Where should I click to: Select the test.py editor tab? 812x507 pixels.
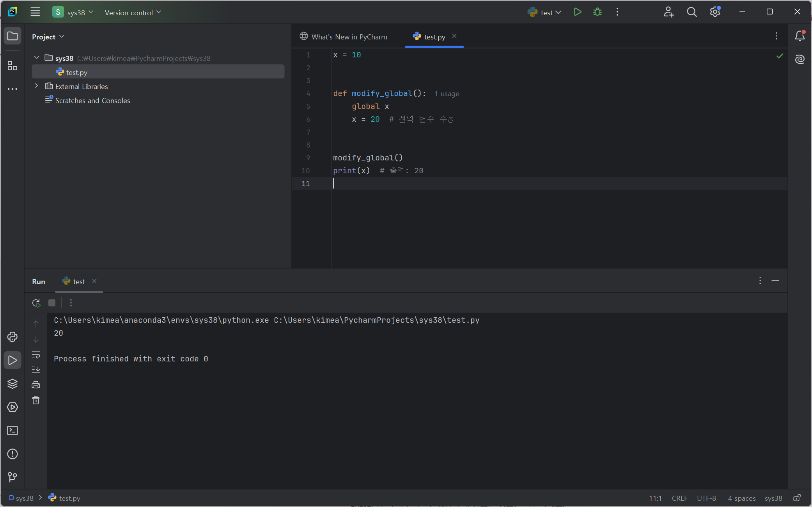[x=434, y=37]
